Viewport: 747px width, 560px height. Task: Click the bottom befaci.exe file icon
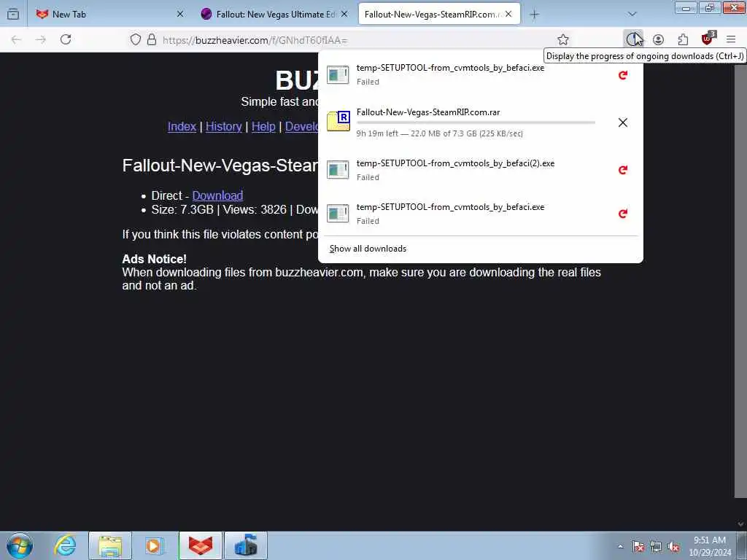pos(338,214)
